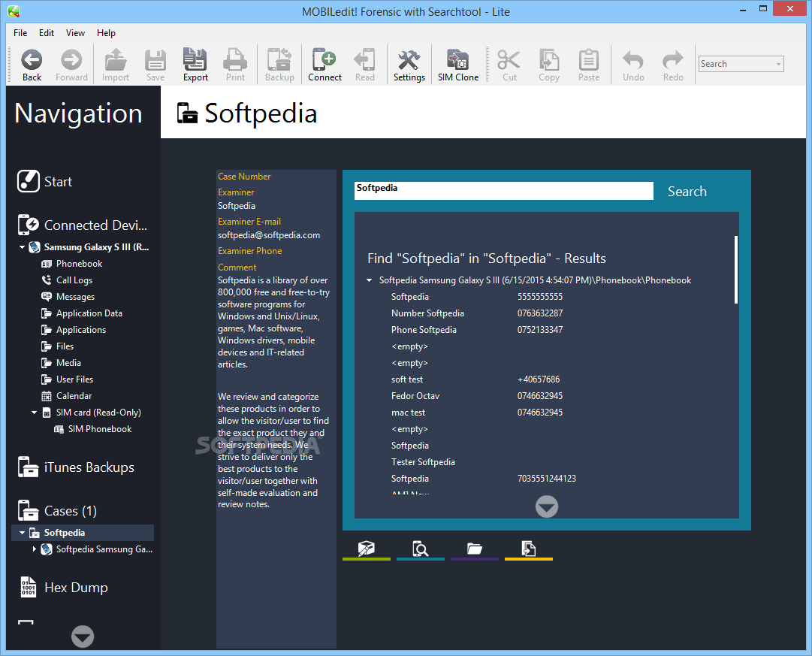Collapse the SIM card (Read-Only) node

tap(35, 413)
